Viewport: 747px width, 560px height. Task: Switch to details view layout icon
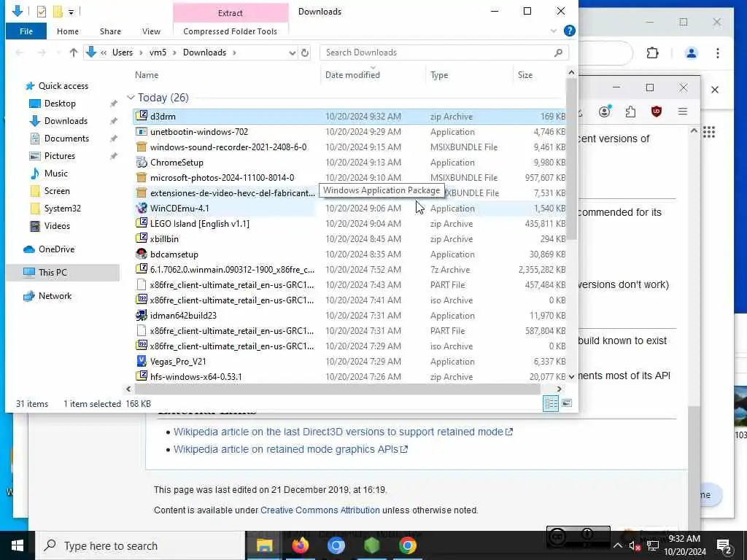coord(551,403)
